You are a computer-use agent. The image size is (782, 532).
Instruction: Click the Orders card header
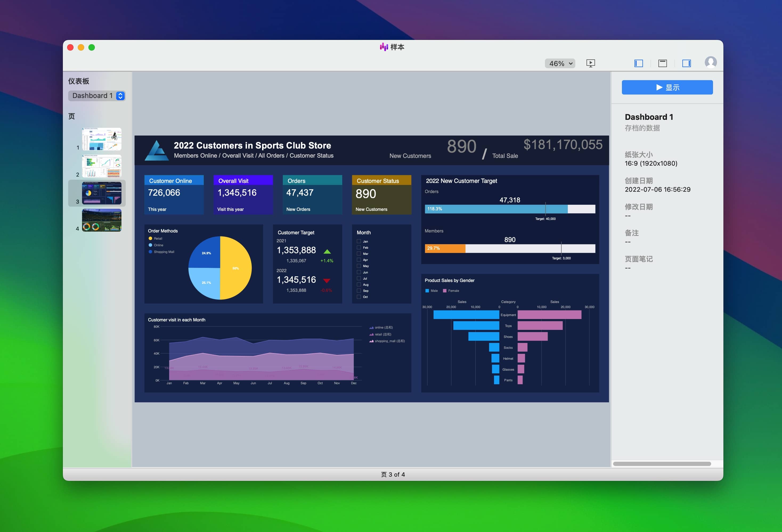[313, 180]
